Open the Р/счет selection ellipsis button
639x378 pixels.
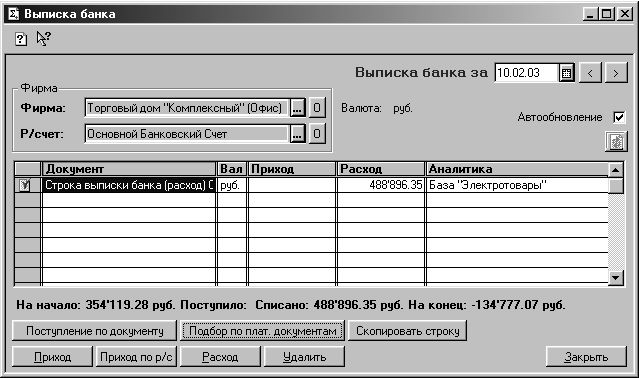[297, 134]
